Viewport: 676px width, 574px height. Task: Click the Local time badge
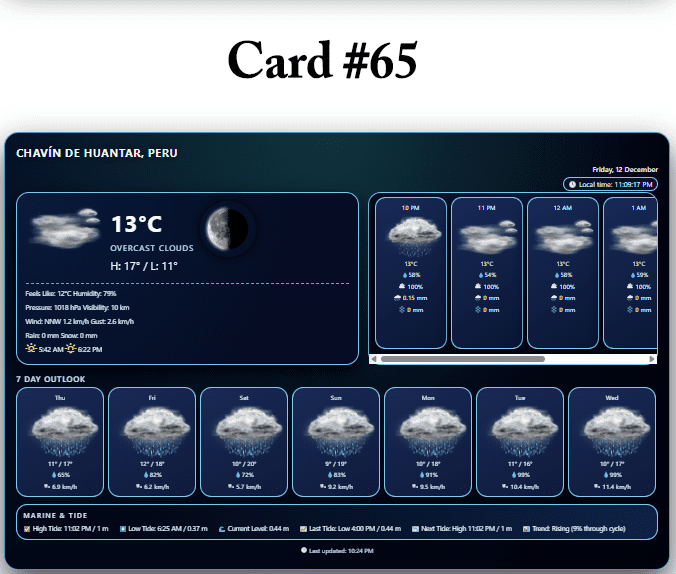(610, 184)
